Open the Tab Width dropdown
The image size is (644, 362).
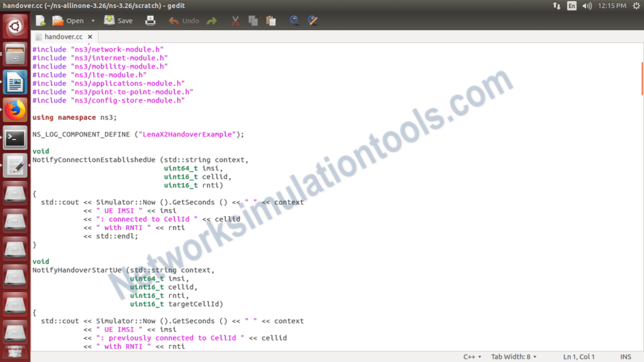click(513, 356)
